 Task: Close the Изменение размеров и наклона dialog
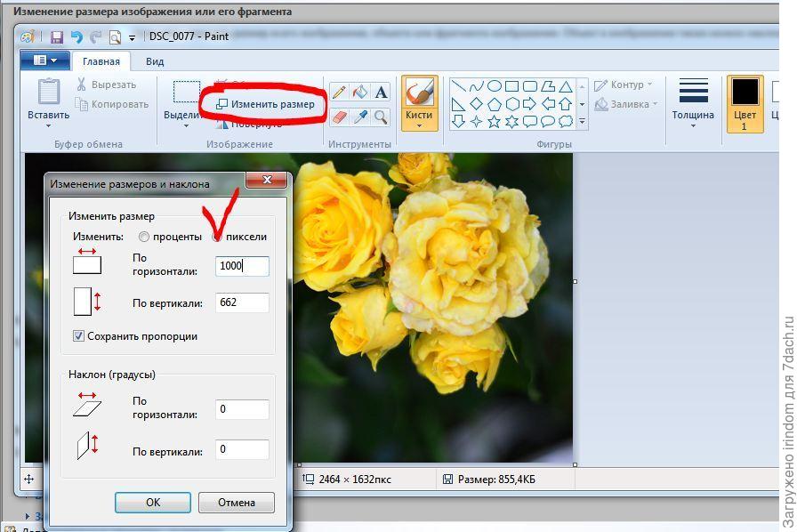point(267,180)
